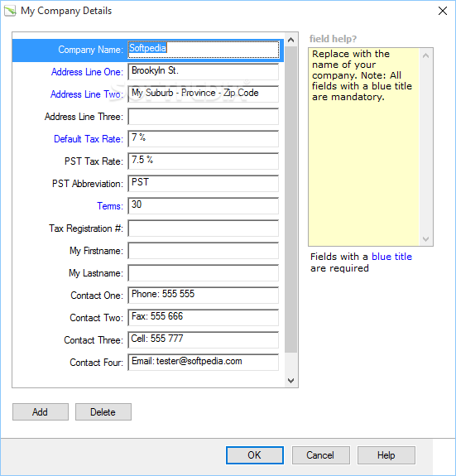Click the Address Line Three label
The image size is (456, 476).
tap(84, 117)
